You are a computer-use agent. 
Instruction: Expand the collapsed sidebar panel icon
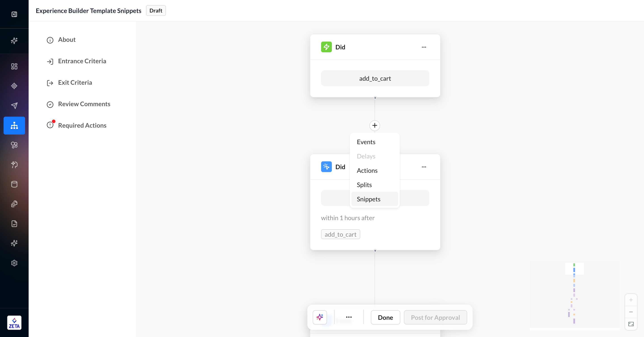[x=14, y=14]
